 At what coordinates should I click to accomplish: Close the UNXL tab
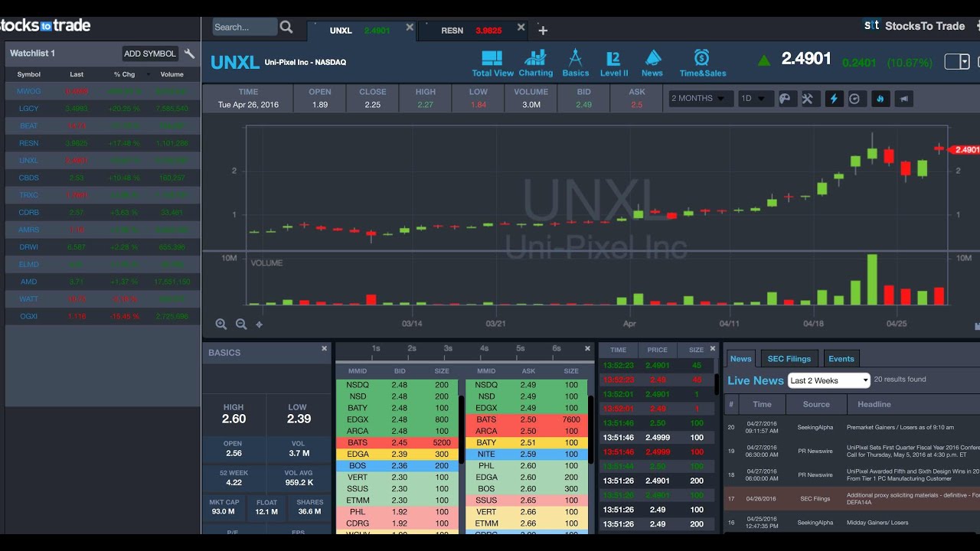[x=410, y=28]
